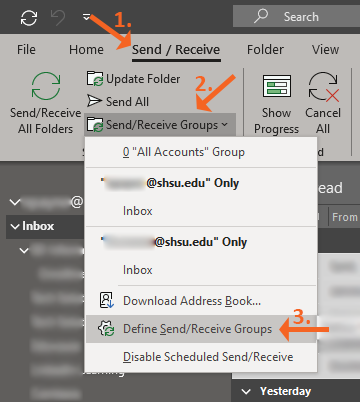This screenshot has width=360, height=402.
Task: Collapse the Send/Receive Groups dropdown
Action: (160, 125)
